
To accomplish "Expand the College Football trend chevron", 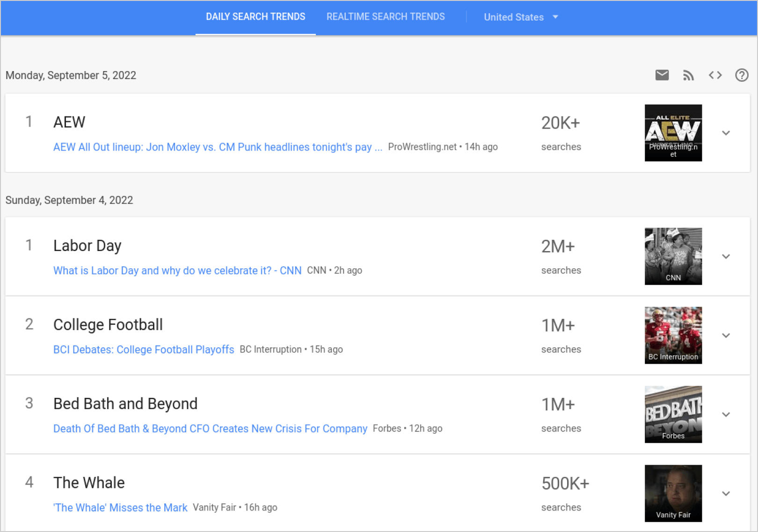I will 726,336.
